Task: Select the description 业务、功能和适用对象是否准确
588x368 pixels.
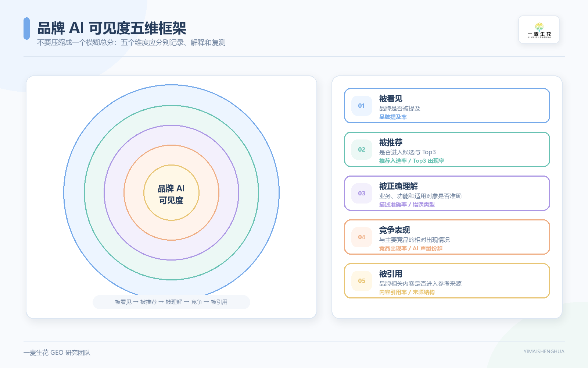Action: tap(420, 196)
